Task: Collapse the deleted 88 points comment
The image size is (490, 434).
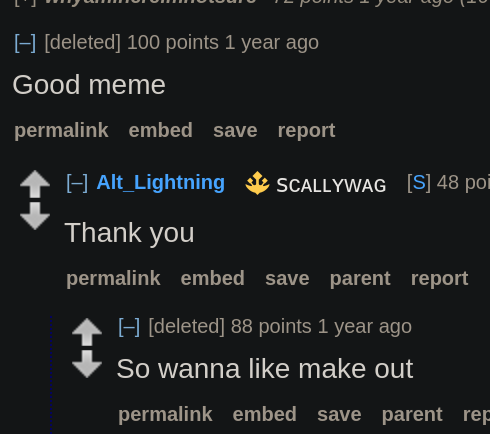Action: coord(129,327)
